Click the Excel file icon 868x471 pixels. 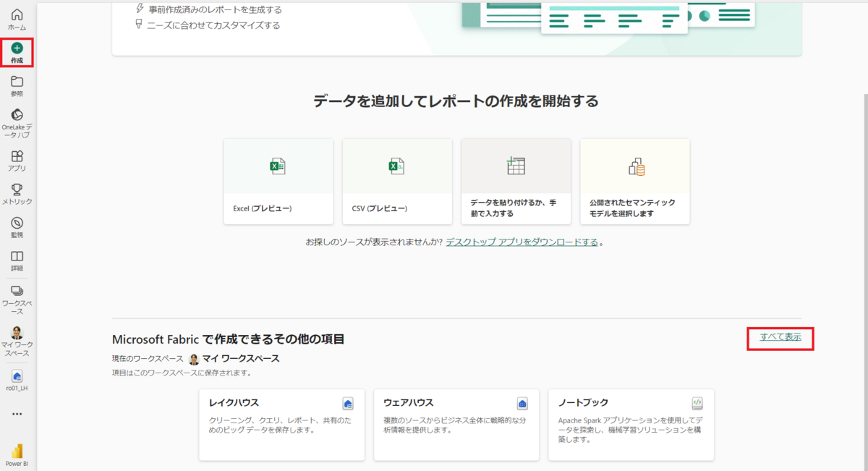pos(278,166)
